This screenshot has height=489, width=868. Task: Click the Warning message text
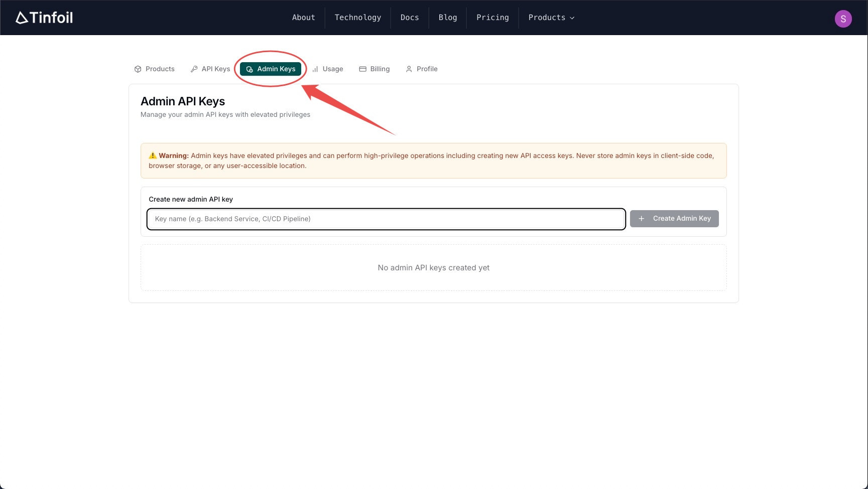431,160
